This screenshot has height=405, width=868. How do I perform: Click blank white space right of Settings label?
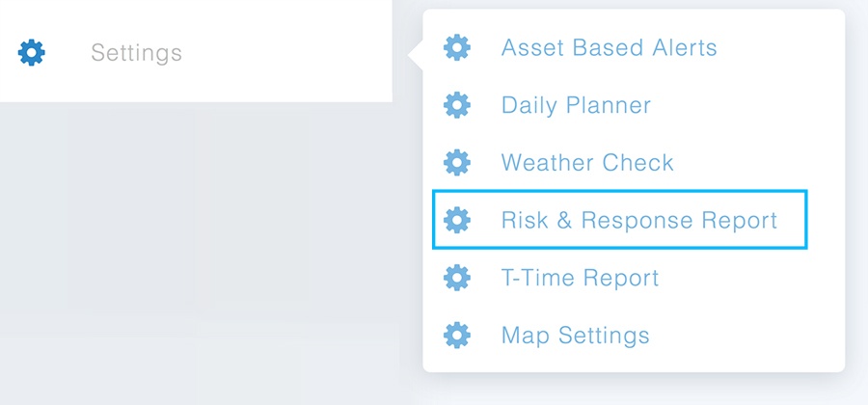pos(287,53)
